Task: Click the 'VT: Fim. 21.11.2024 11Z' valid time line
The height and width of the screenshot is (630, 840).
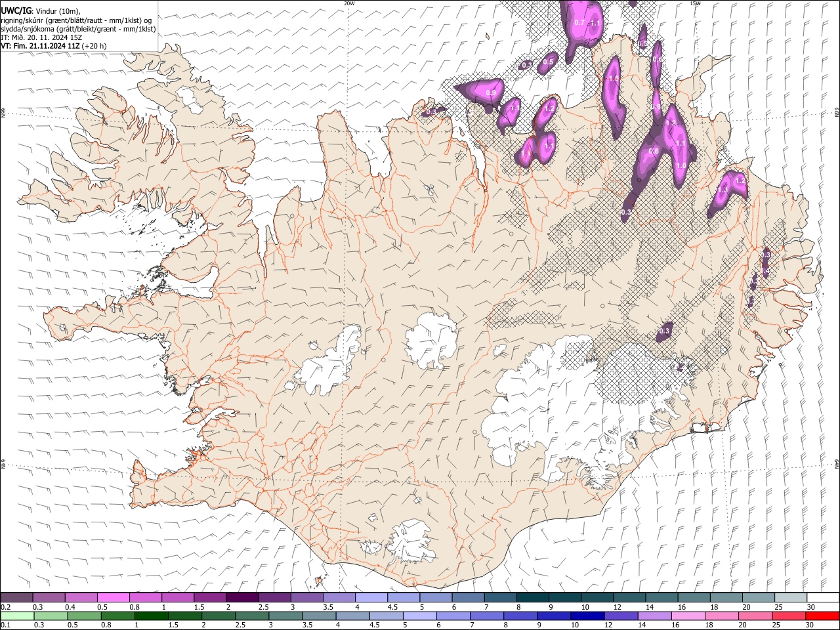Action: tap(41, 46)
